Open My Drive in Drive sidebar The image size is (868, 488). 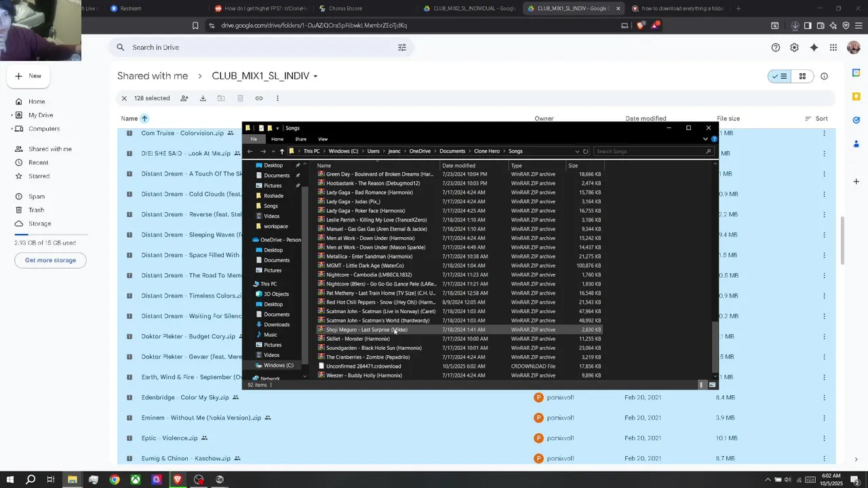pyautogui.click(x=41, y=115)
